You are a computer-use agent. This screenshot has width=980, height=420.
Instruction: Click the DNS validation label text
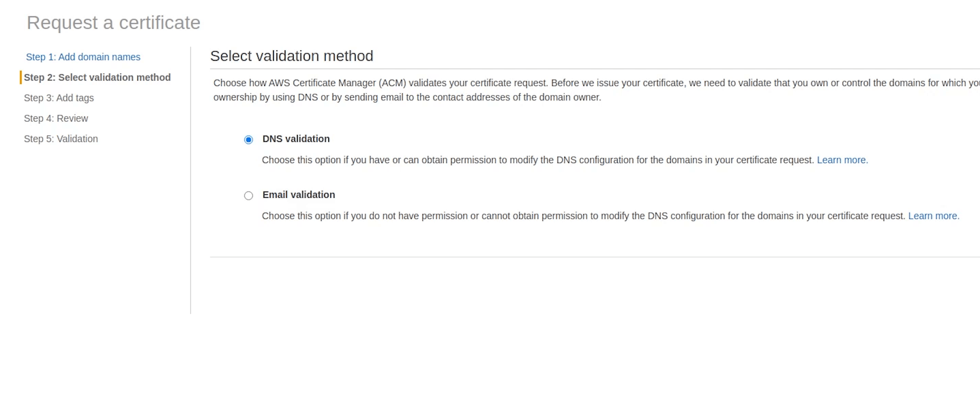tap(296, 139)
